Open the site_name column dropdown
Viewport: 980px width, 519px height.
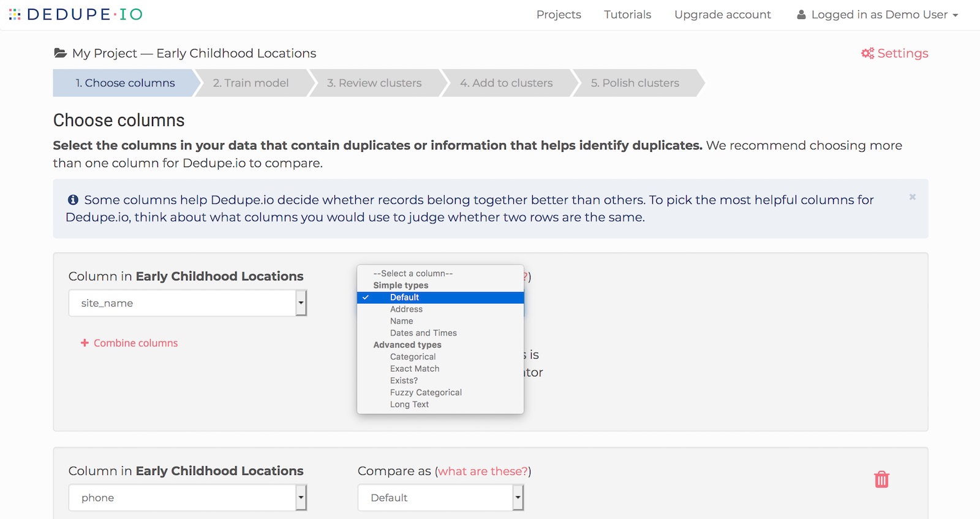(187, 303)
